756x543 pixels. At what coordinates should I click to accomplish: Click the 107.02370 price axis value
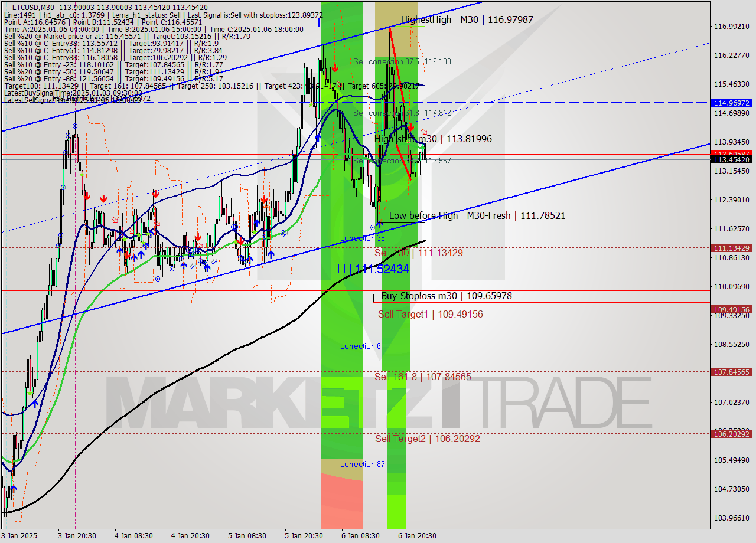tap(731, 402)
